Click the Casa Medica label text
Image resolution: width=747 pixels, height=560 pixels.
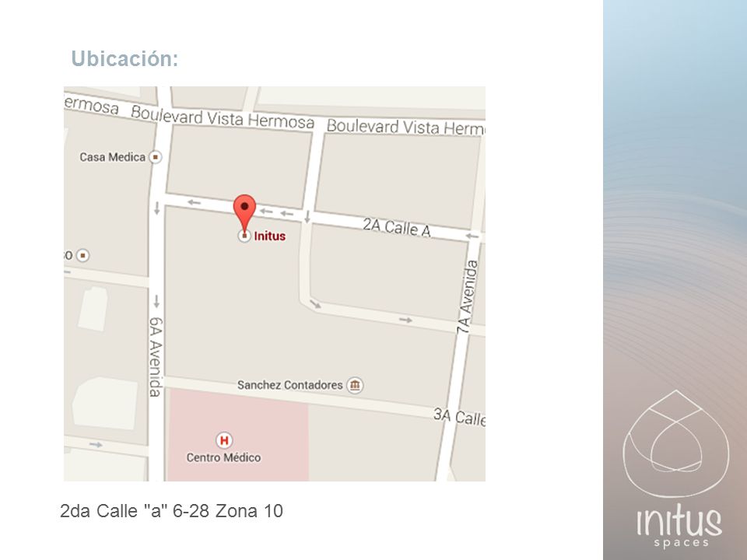pos(112,157)
